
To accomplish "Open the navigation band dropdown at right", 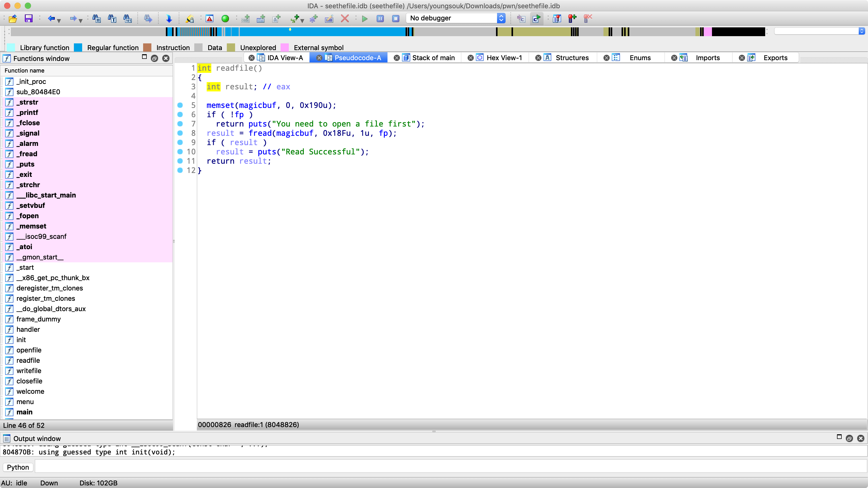I will click(862, 31).
